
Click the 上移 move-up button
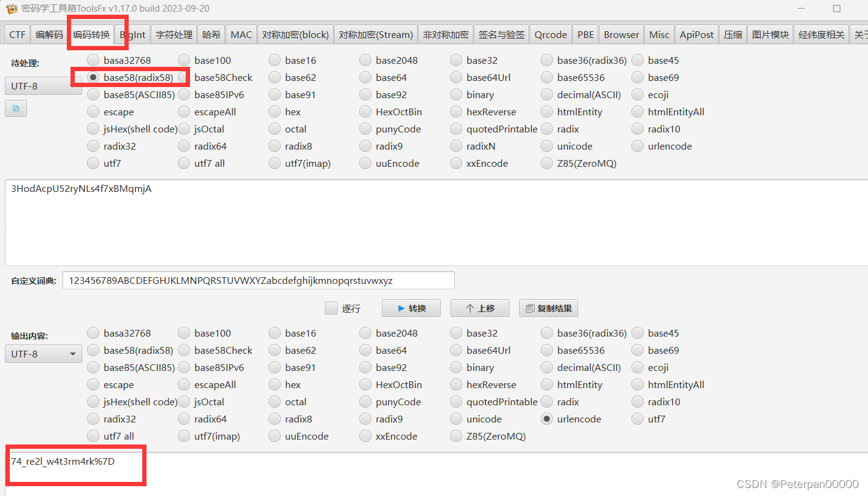pyautogui.click(x=480, y=308)
